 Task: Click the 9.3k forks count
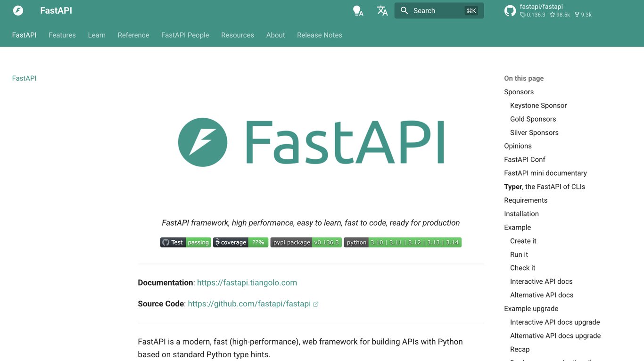(x=583, y=15)
